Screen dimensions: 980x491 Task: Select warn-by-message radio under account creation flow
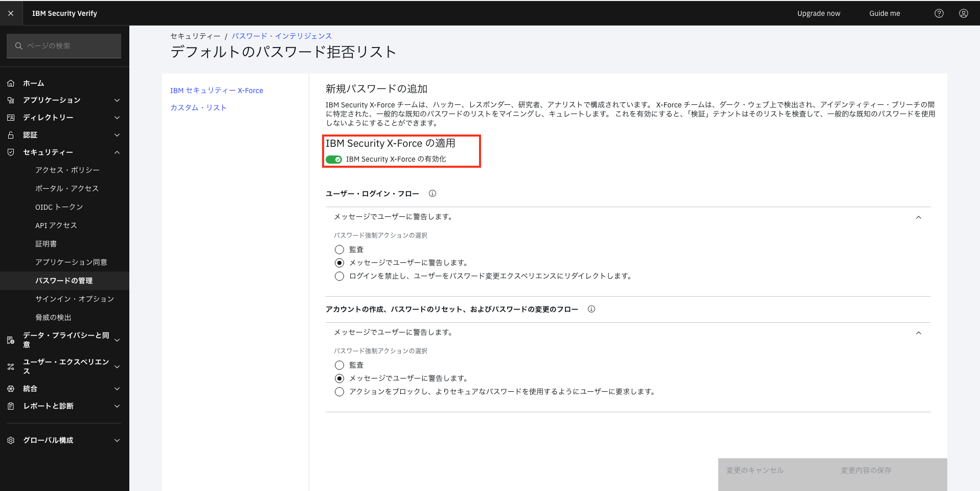[x=339, y=378]
